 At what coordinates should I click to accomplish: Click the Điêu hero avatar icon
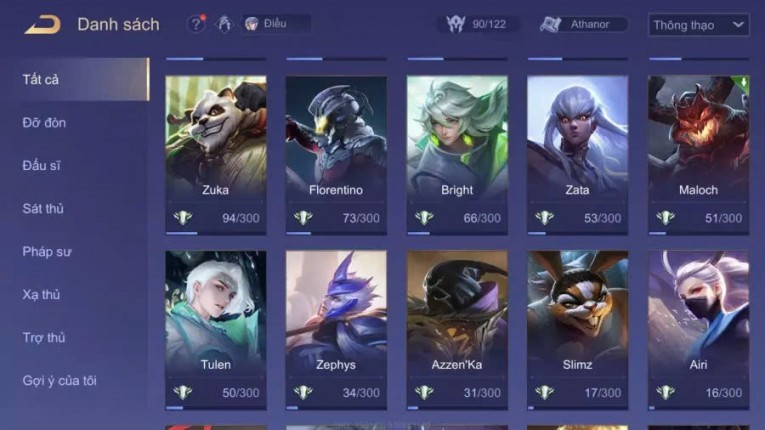(x=251, y=24)
